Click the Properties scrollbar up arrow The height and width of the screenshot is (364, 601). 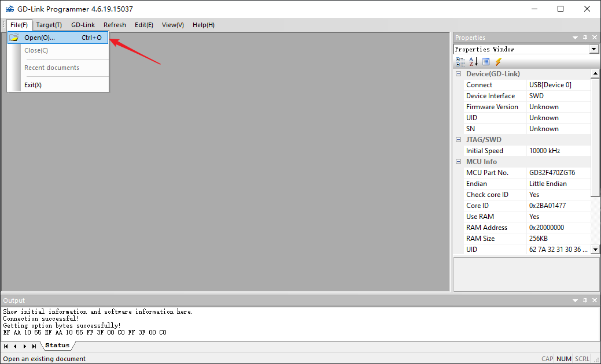595,73
